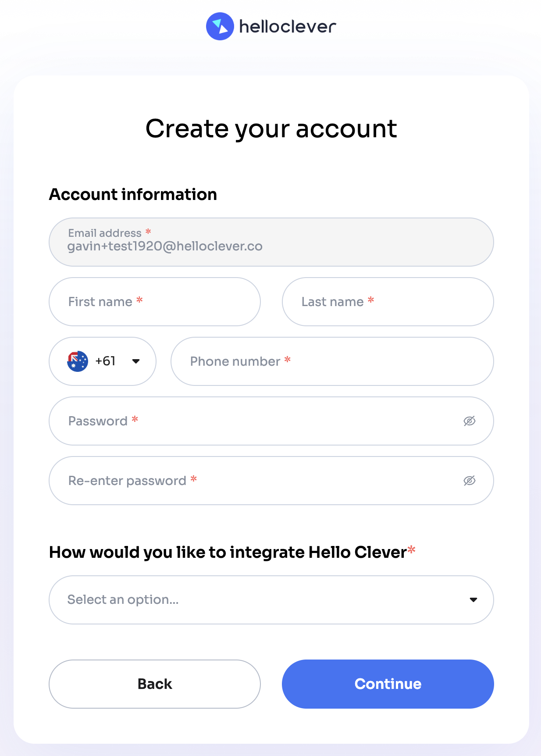Click the blue Continue button

[x=388, y=684]
